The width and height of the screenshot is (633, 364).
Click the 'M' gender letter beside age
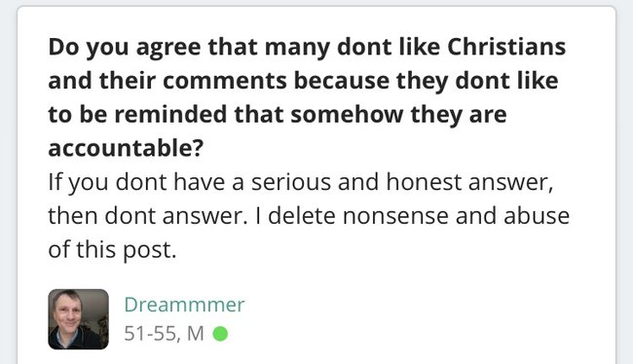(196, 334)
